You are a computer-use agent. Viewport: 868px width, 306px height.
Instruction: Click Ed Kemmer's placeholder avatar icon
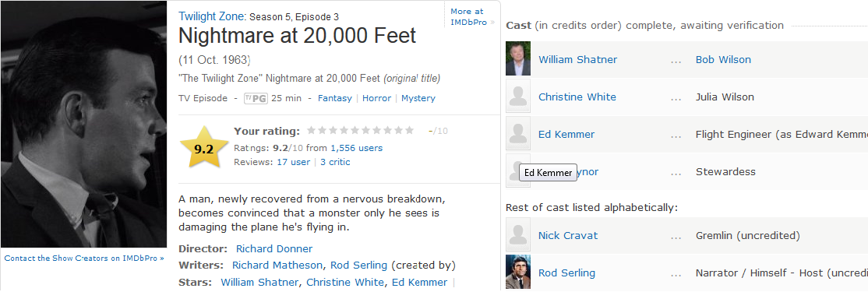pos(518,133)
